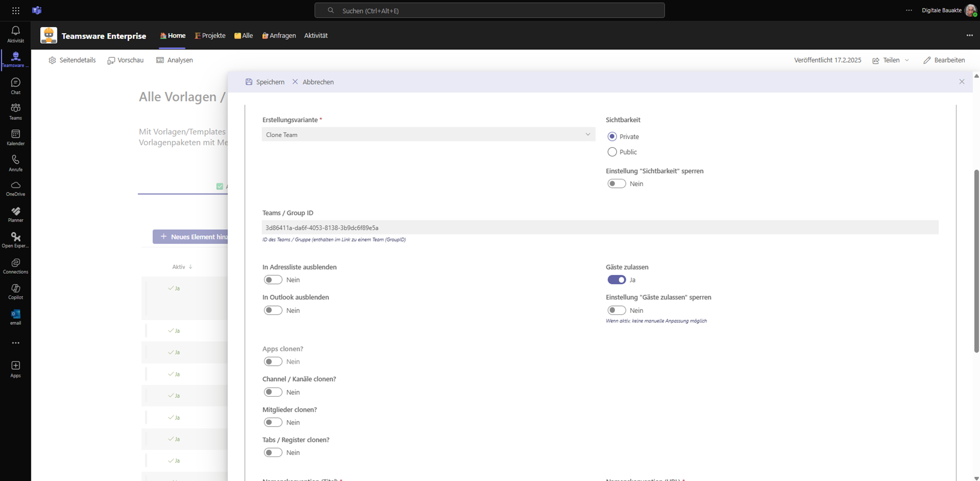Image resolution: width=980 pixels, height=481 pixels.
Task: Select the Public visibility radio button
Action: [x=612, y=152]
